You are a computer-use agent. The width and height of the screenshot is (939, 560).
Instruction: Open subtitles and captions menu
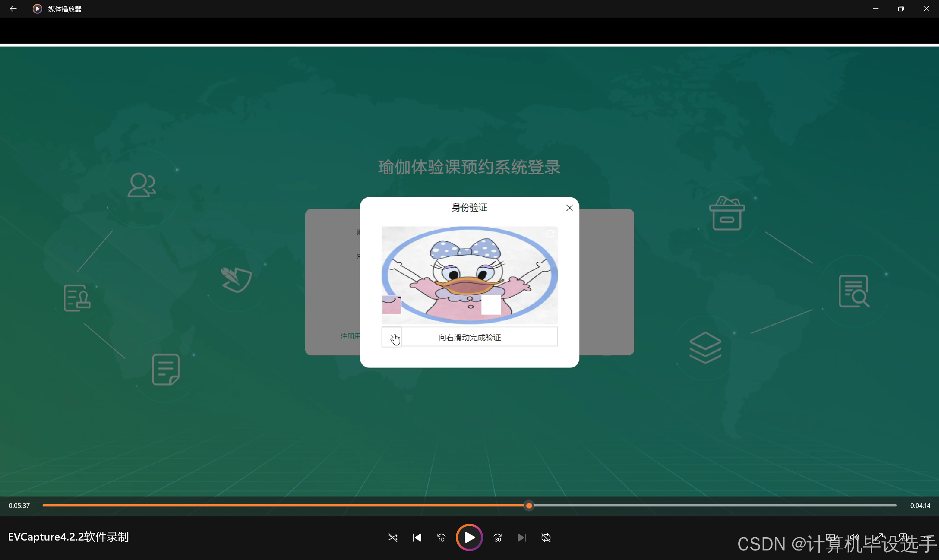coord(830,537)
